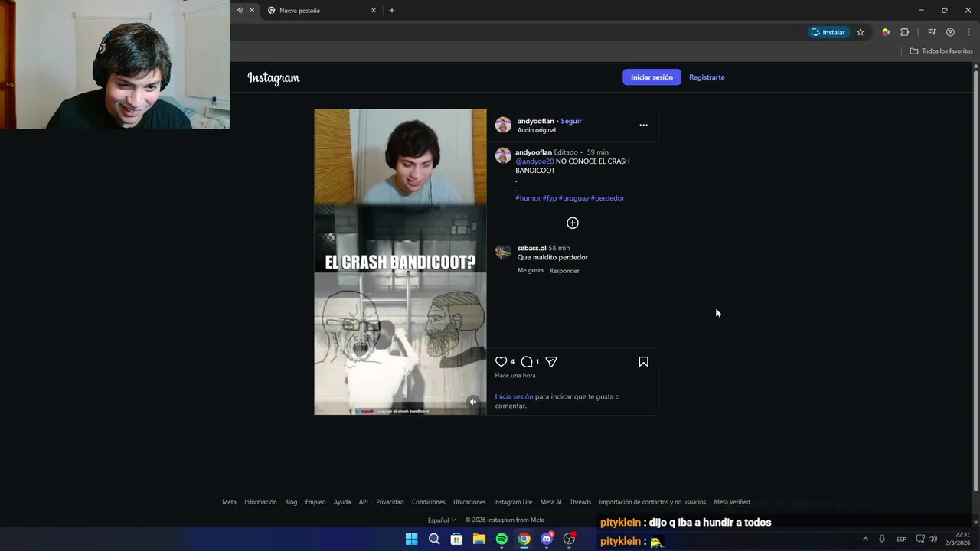Click the Regístrarte link
The width and height of the screenshot is (980, 551).
coord(707,77)
